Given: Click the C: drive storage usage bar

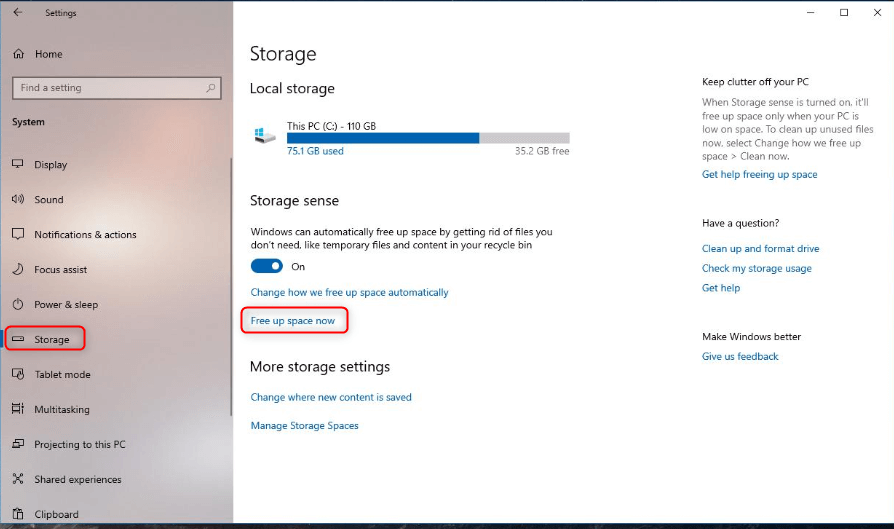Looking at the screenshot, I should [x=427, y=139].
